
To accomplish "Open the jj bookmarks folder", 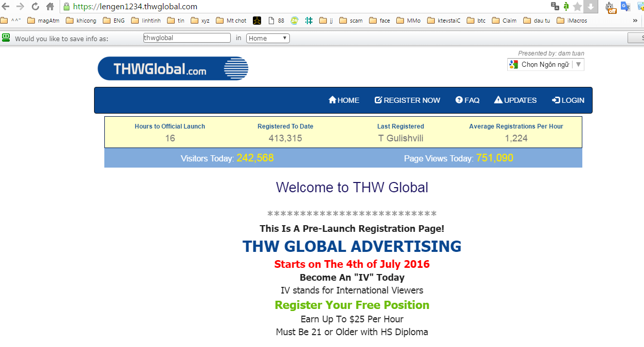I will pyautogui.click(x=326, y=21).
